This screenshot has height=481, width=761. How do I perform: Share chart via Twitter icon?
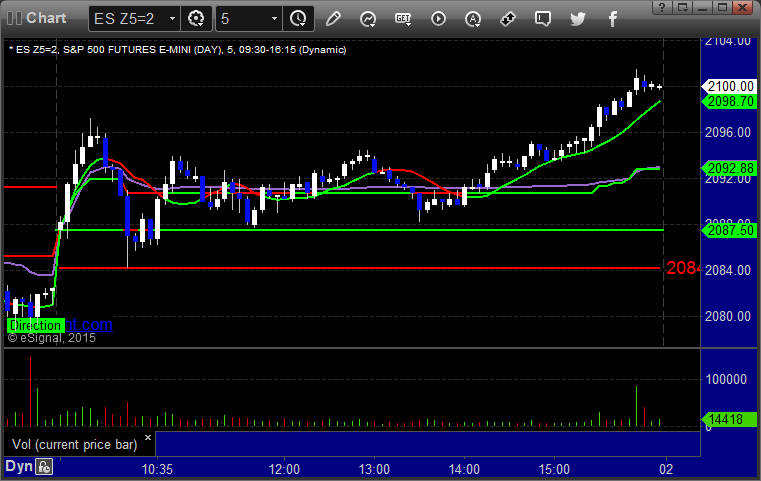(x=578, y=19)
